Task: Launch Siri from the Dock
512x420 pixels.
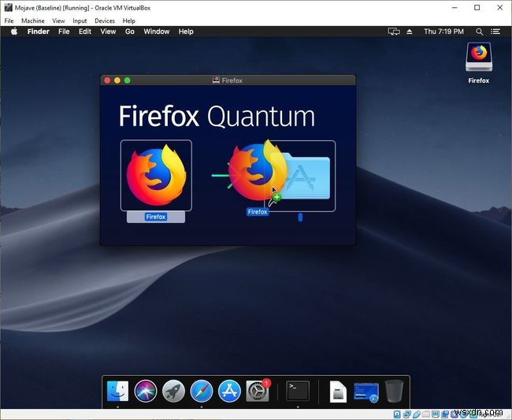Action: (x=145, y=391)
